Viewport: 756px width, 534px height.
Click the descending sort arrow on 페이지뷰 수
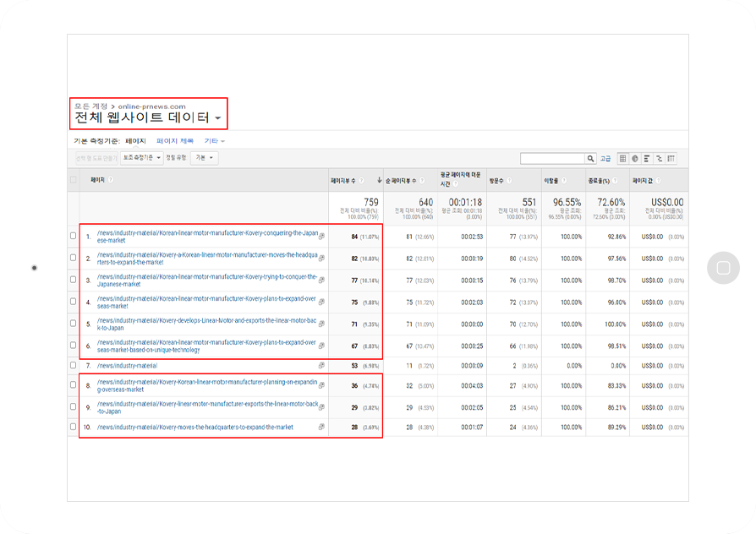tap(380, 180)
